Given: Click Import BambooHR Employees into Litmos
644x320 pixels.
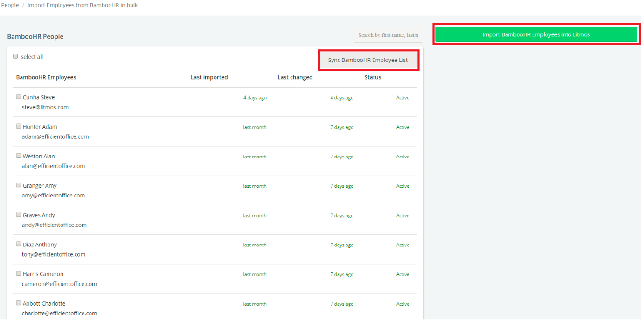Looking at the screenshot, I should click(536, 34).
